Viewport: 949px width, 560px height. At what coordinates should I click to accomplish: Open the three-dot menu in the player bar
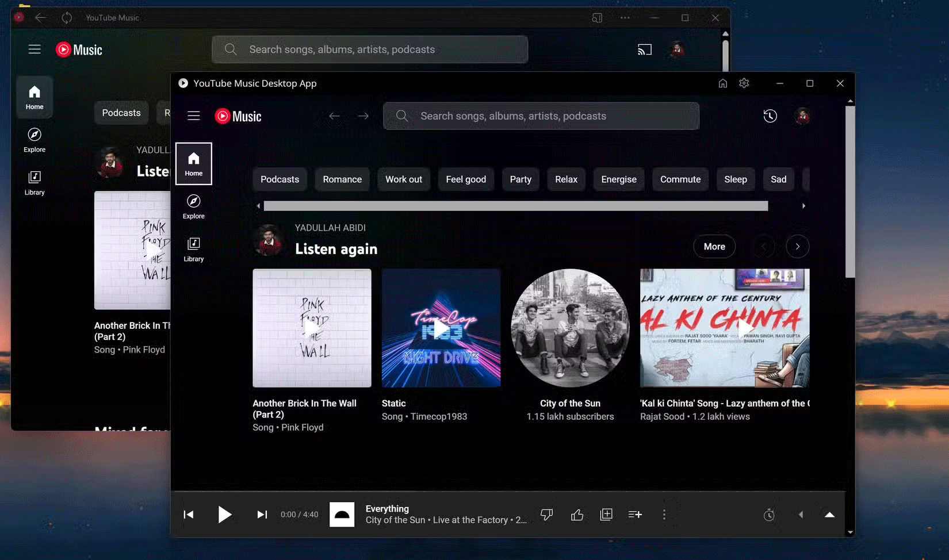coord(664,515)
